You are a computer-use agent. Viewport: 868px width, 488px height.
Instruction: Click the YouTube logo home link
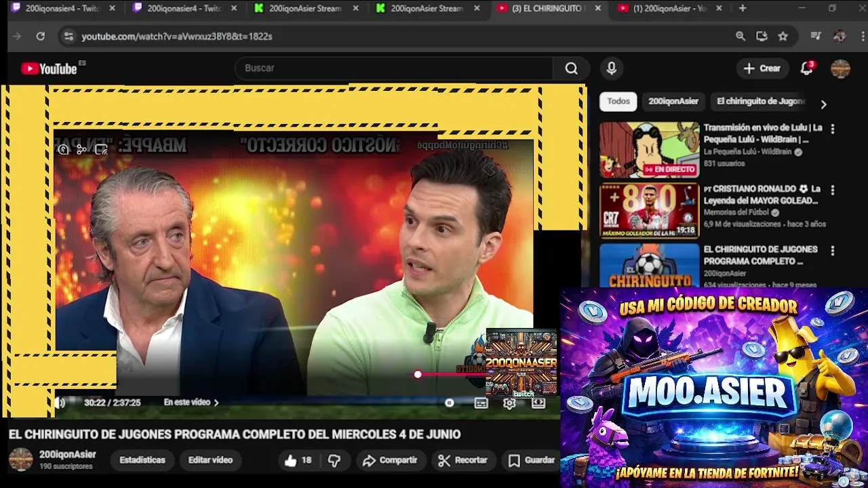(x=49, y=68)
